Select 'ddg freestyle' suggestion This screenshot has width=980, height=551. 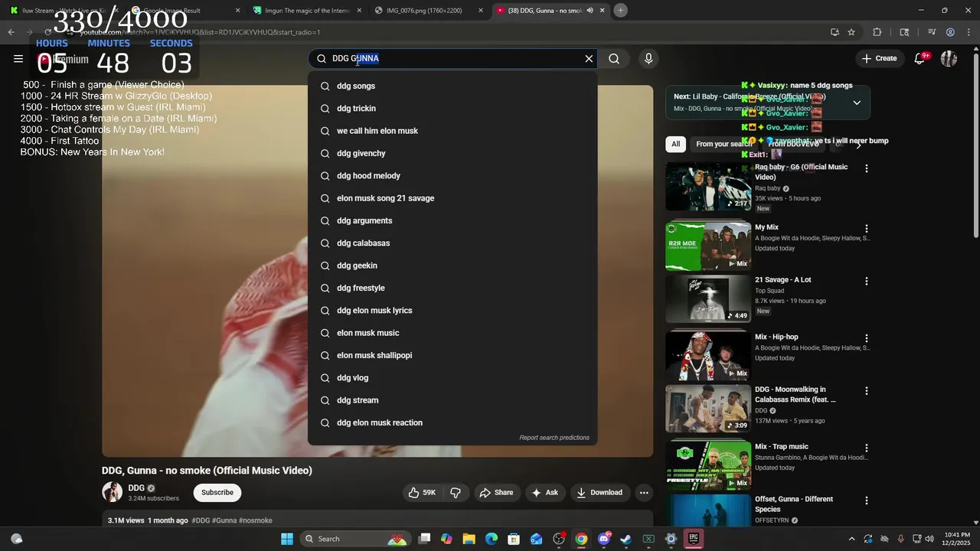[452, 288]
